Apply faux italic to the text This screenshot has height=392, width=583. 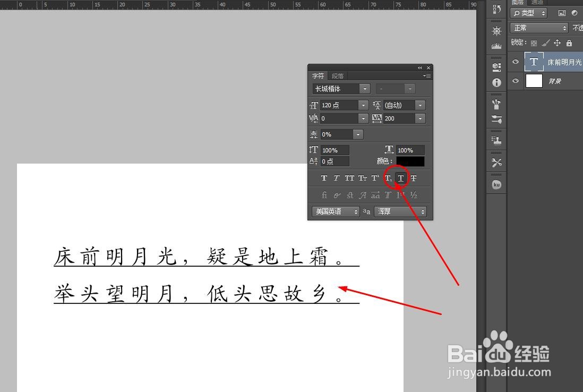[337, 178]
